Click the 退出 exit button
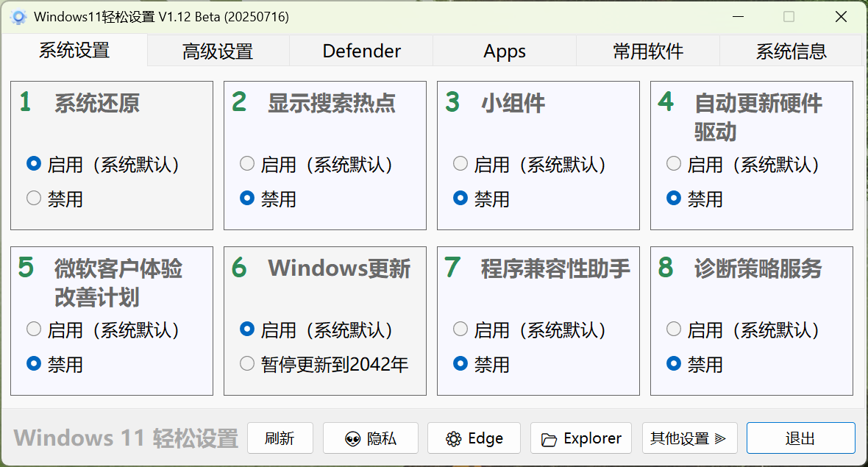This screenshot has width=868, height=467. 800,439
